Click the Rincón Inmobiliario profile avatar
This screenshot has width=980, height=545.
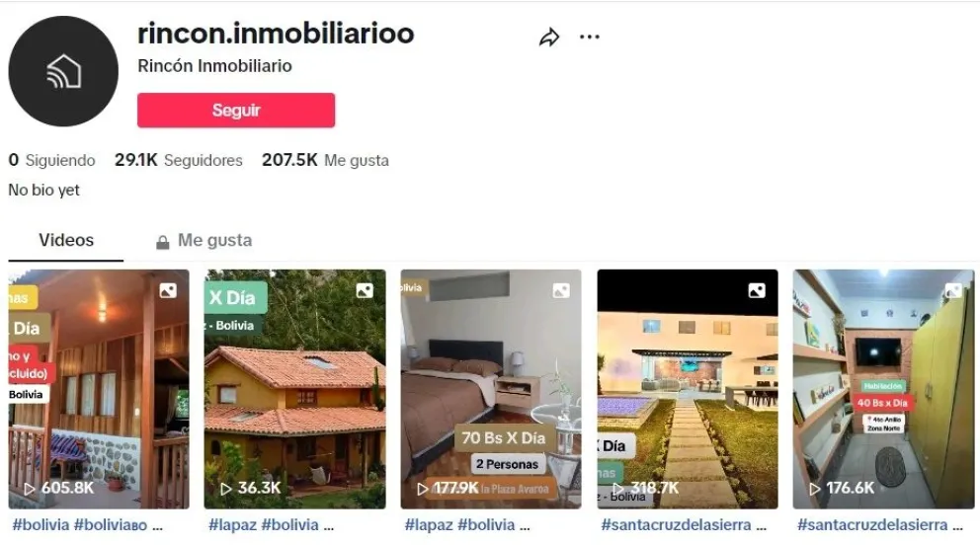pyautogui.click(x=63, y=71)
